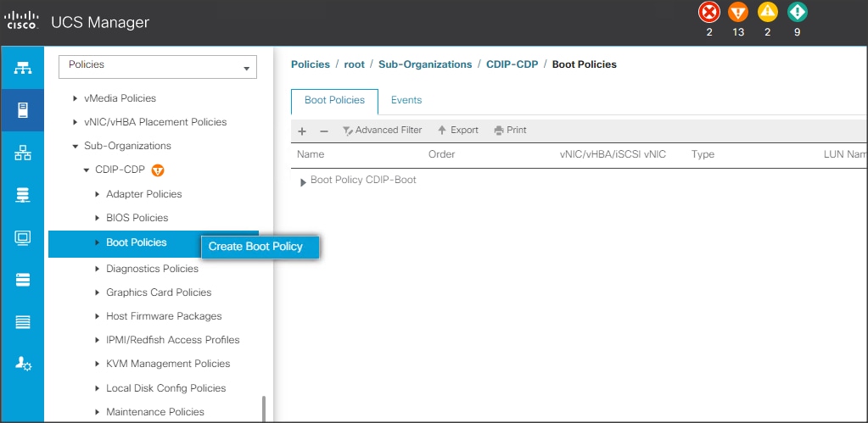Expand the BIOS Policies node
Screen dimensions: 868x423
click(x=98, y=218)
